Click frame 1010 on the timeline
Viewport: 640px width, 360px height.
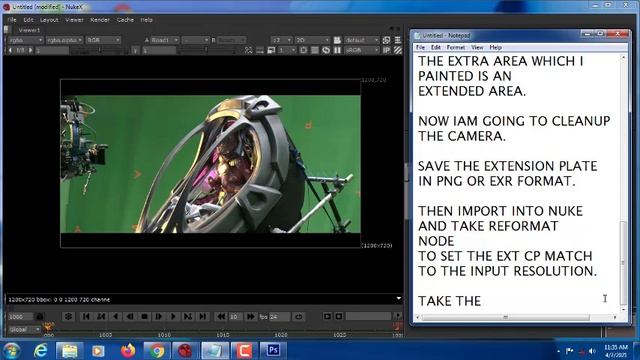point(164,335)
